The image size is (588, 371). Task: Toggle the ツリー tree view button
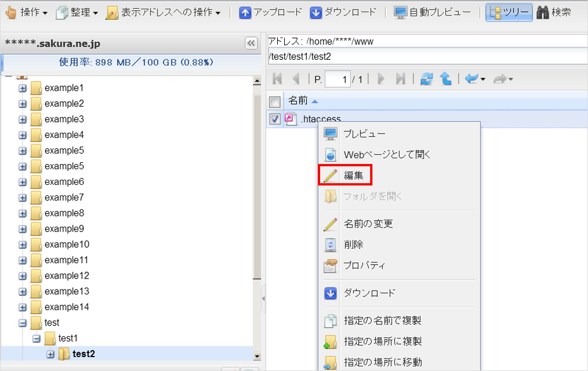click(x=509, y=12)
